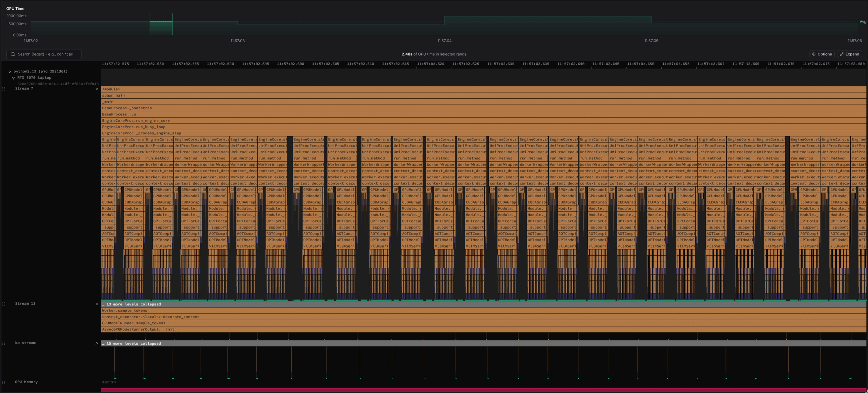Screen dimensions: 868x393
Task: Collapse the Stream 7 flame graph
Action: click(97, 89)
